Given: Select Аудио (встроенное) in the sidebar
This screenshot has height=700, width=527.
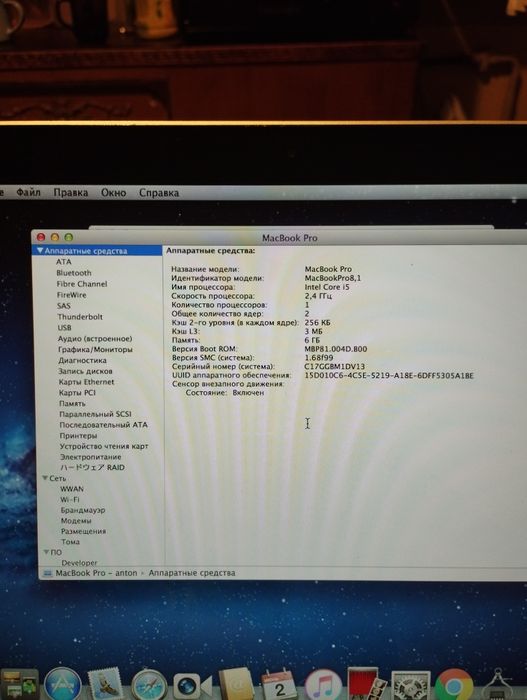Looking at the screenshot, I should point(95,339).
